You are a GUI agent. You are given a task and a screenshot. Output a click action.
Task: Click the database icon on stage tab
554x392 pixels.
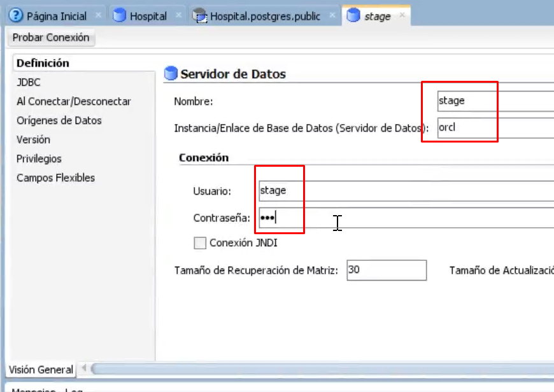353,15
